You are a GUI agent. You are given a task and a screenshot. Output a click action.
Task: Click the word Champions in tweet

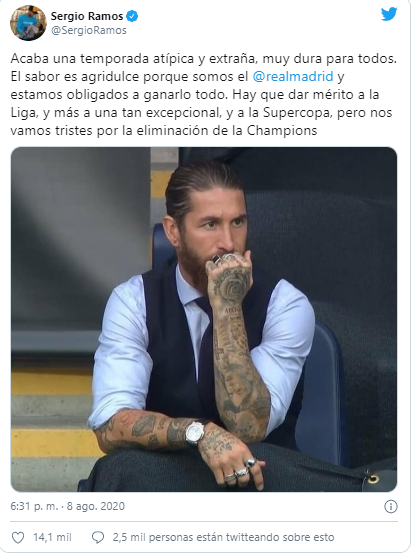pos(282,130)
